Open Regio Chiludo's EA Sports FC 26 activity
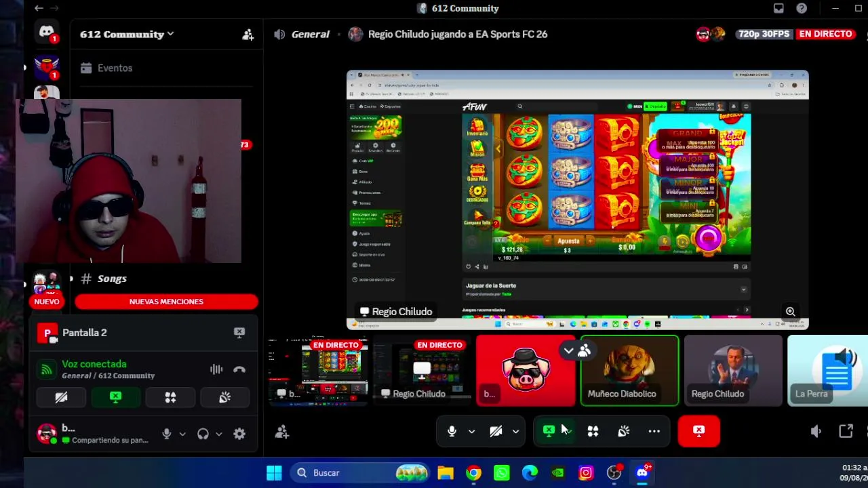The width and height of the screenshot is (868, 488). (x=458, y=35)
